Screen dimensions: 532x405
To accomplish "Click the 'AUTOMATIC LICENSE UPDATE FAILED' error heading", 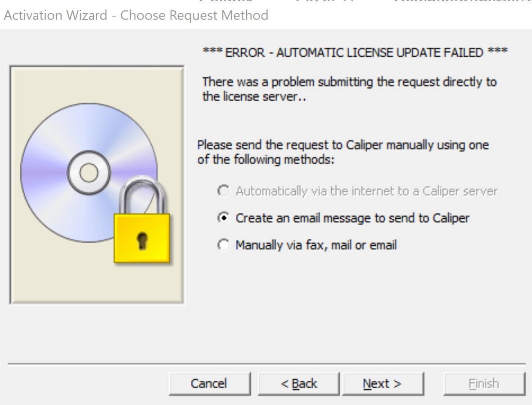I will point(356,53).
